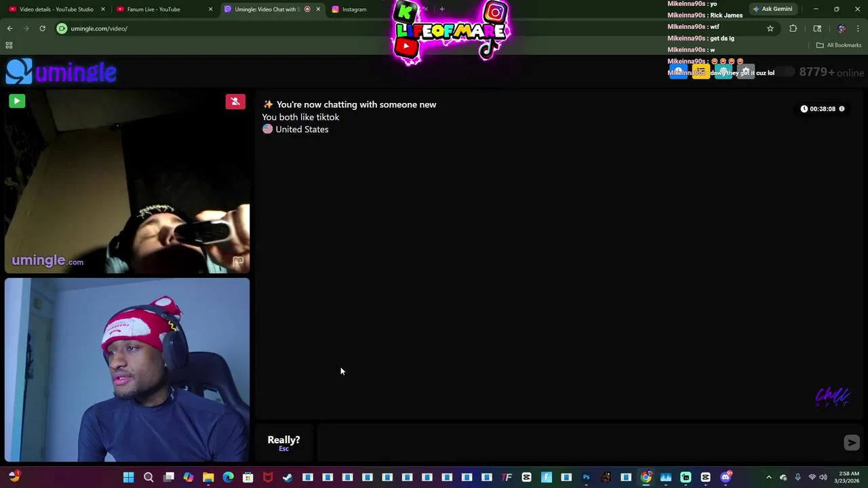868x488 pixels.
Task: Click the teal globe icon in Umingle header
Action: coord(723,73)
